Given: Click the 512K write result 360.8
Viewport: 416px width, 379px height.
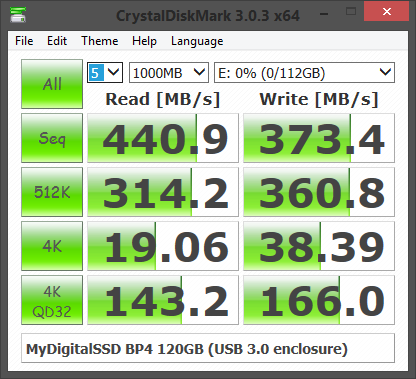Looking at the screenshot, I should coord(319,192).
